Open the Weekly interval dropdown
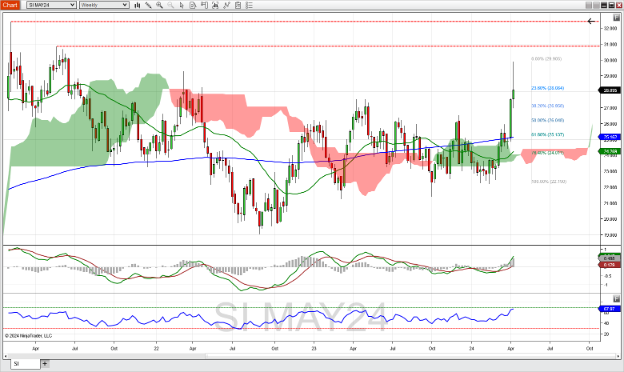This screenshot has width=624, height=372. pos(104,5)
